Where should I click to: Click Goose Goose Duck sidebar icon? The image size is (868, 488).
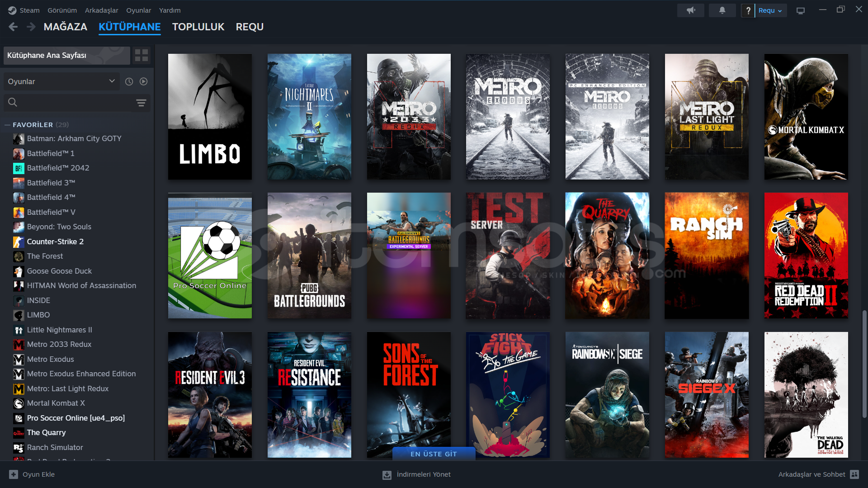click(x=19, y=271)
